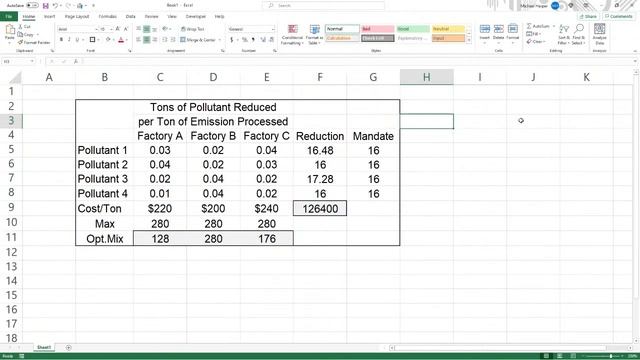640x360 pixels.
Task: Click Merge & Center
Action: click(x=198, y=40)
